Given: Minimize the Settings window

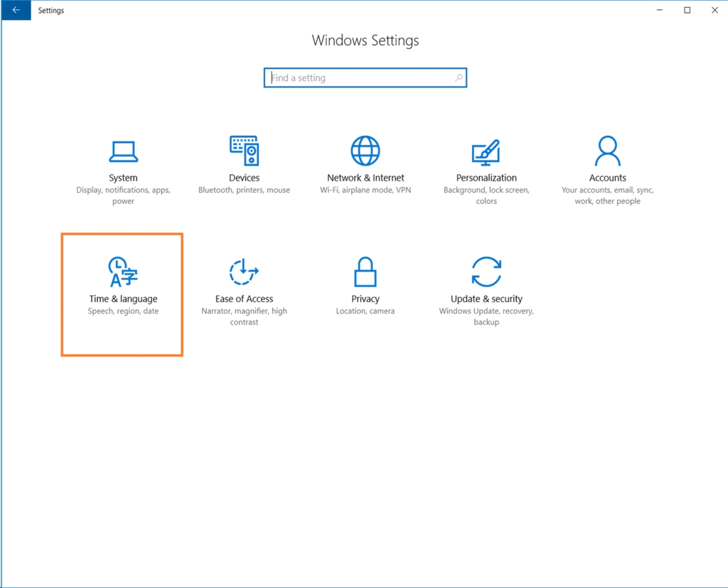Looking at the screenshot, I should click(659, 10).
